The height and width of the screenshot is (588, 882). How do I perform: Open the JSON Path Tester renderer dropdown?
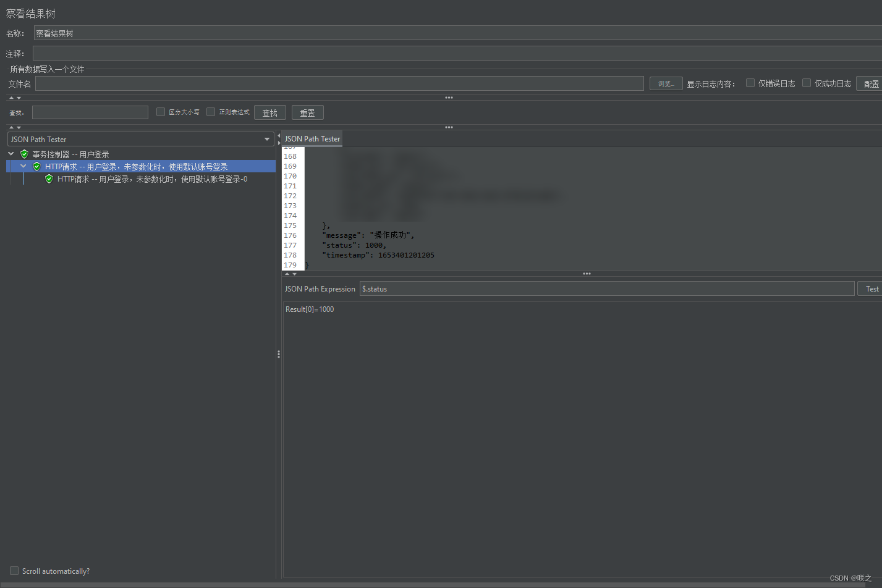(x=141, y=139)
